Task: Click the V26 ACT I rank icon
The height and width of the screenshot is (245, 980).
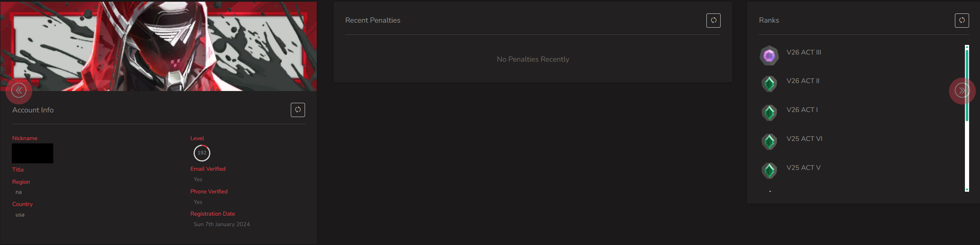Action: [x=769, y=113]
